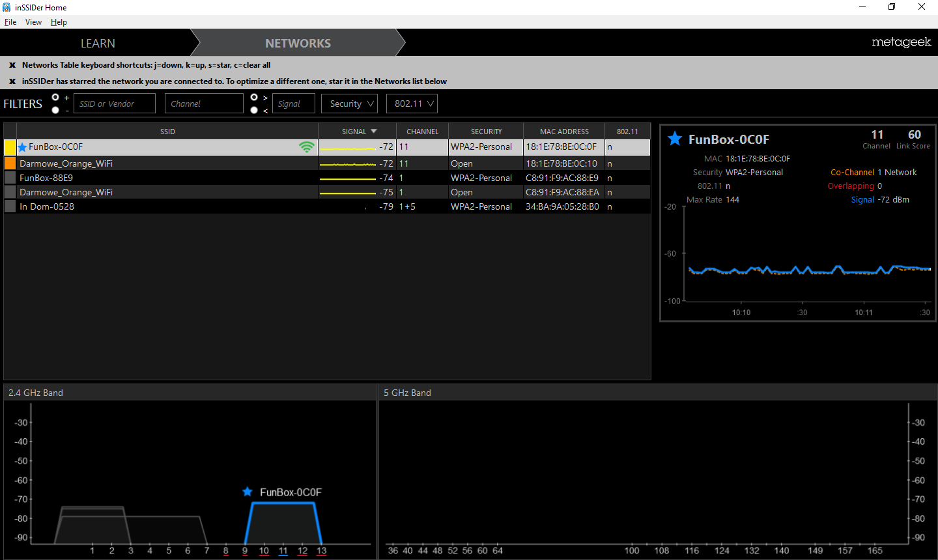Click the Link Score value 60
This screenshot has height=560, width=938.
pos(915,135)
